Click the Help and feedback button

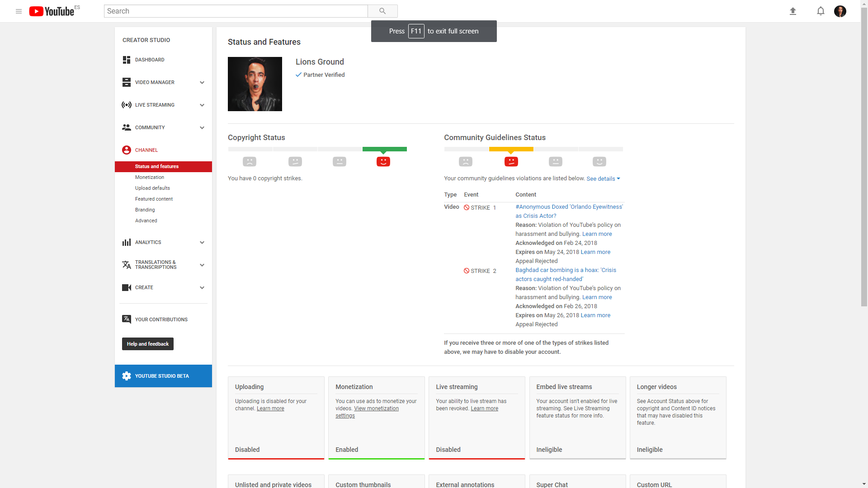pos(147,344)
